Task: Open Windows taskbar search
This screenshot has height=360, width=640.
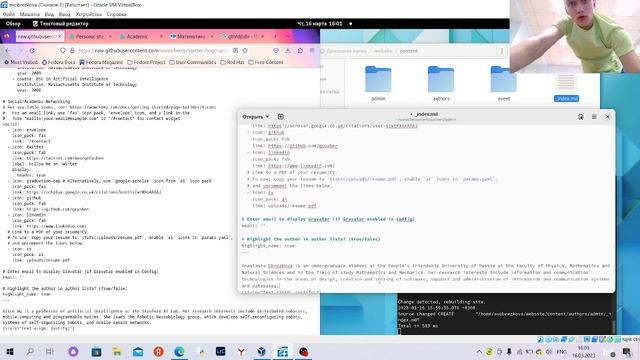Action: point(30,352)
